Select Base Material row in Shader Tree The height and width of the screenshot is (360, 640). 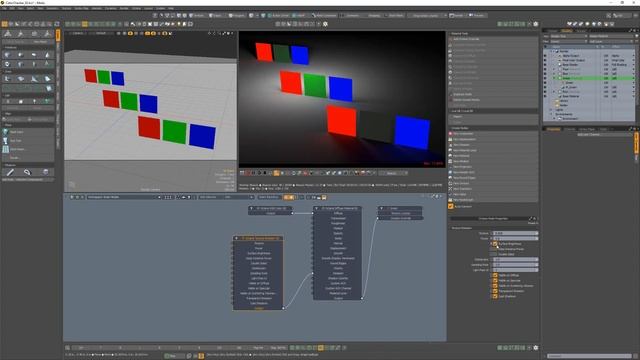point(589,96)
